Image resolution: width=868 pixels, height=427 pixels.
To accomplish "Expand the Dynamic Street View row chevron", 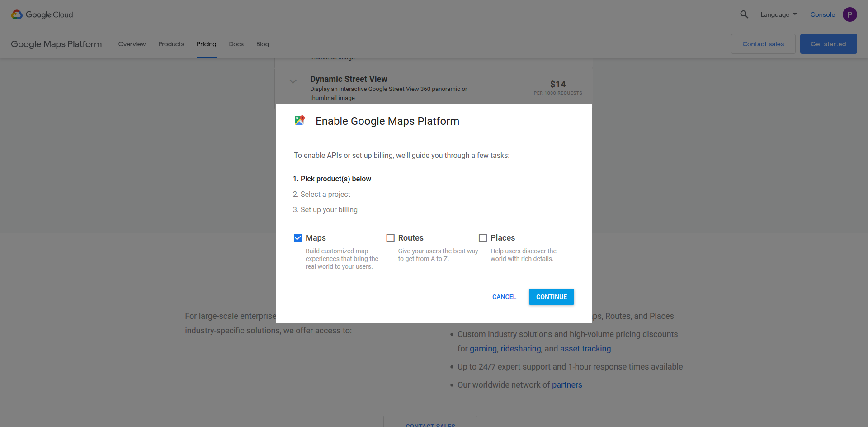I will tap(293, 81).
